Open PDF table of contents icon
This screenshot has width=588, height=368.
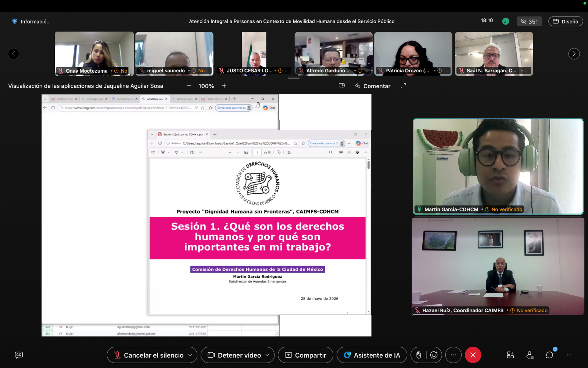click(x=153, y=152)
